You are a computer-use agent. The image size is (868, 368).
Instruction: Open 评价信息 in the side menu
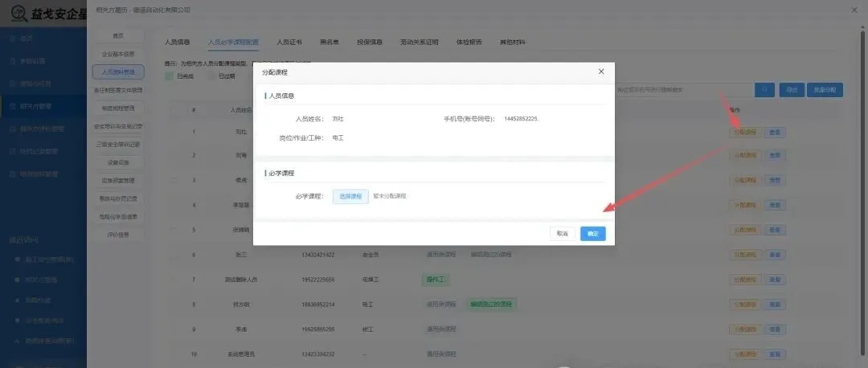click(x=118, y=235)
